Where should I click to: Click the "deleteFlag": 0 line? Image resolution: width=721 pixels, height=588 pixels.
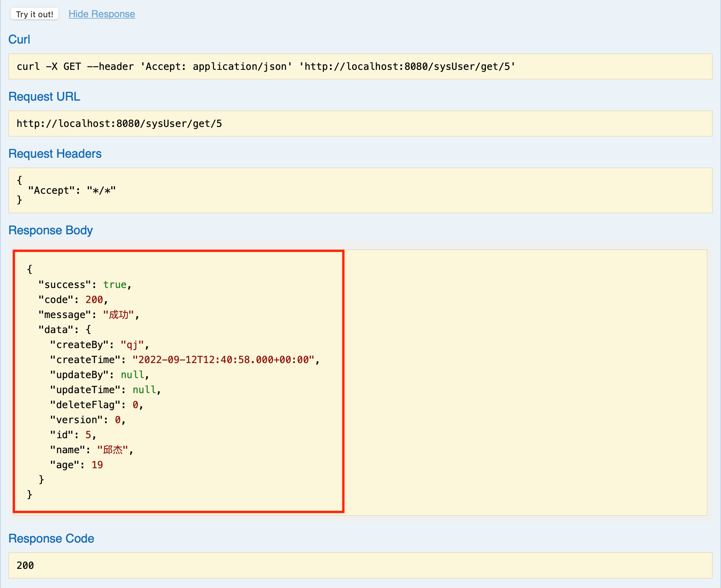(97, 405)
